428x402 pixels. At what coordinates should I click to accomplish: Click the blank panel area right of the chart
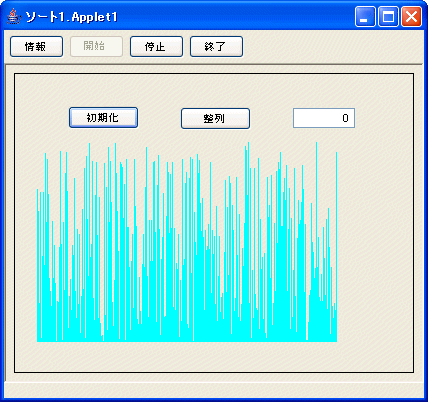(375, 242)
